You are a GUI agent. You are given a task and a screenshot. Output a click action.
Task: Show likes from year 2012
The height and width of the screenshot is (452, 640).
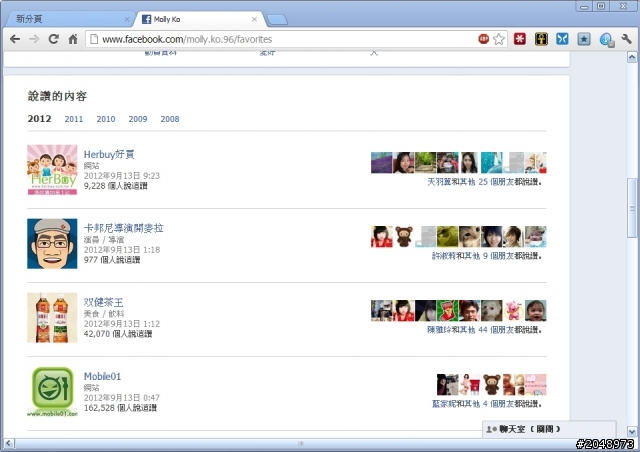[39, 119]
